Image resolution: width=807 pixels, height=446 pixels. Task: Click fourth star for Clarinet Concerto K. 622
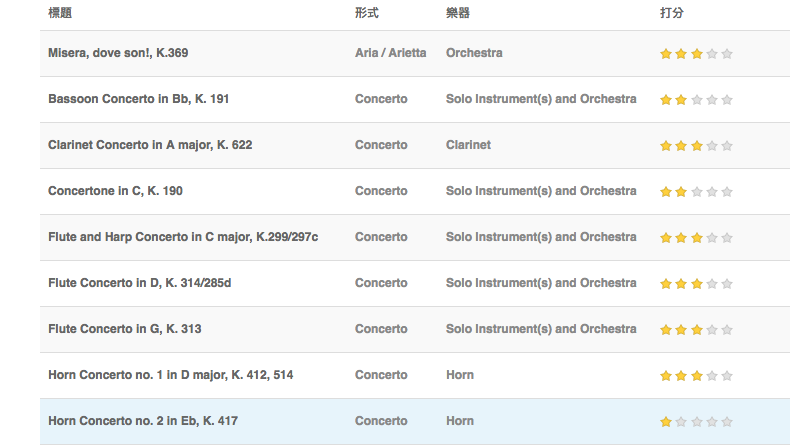[x=712, y=146]
